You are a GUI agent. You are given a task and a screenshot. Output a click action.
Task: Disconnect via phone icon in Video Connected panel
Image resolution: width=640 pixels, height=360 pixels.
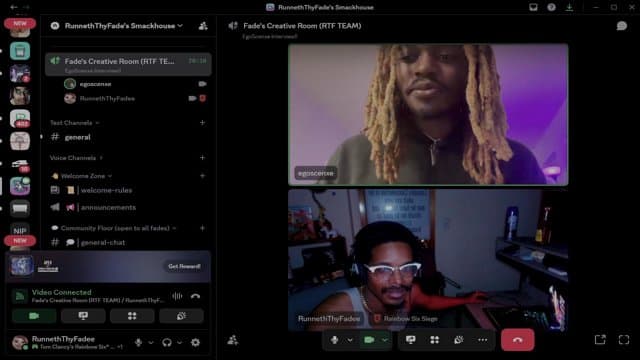coord(196,296)
